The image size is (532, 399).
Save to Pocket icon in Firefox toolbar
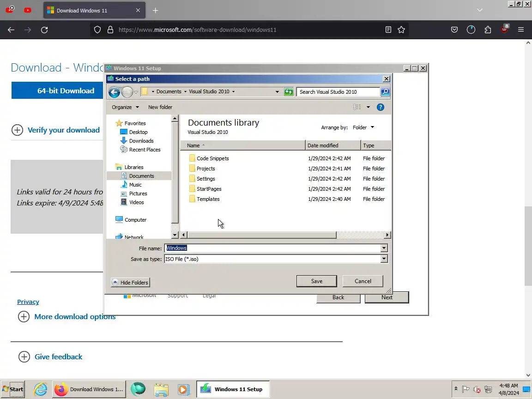pyautogui.click(x=454, y=30)
